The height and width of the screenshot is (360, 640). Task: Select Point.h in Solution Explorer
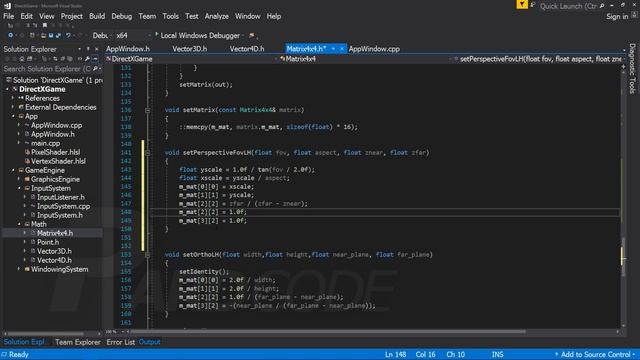click(x=48, y=242)
